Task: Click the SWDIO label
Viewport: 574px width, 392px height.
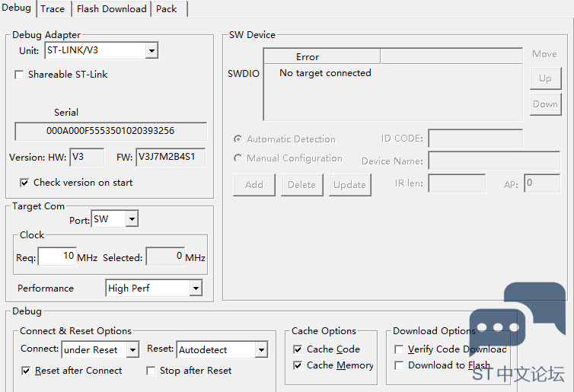Action: [244, 74]
